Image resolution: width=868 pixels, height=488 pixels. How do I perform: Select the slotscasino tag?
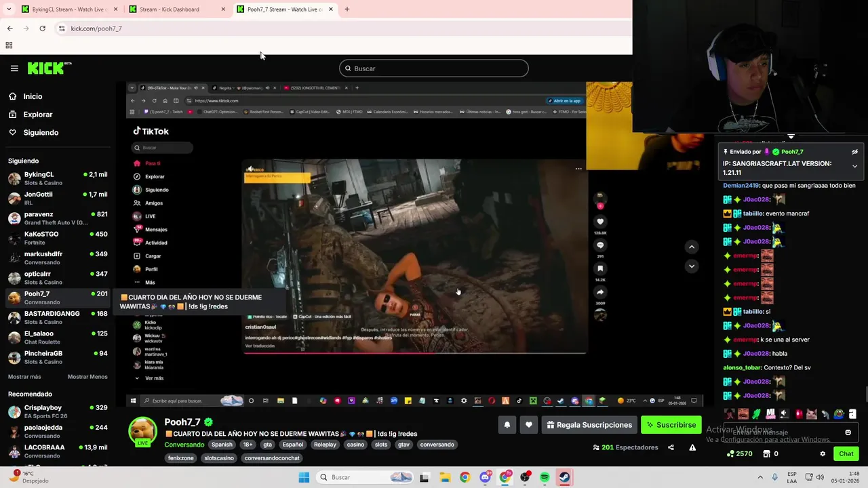tap(219, 458)
